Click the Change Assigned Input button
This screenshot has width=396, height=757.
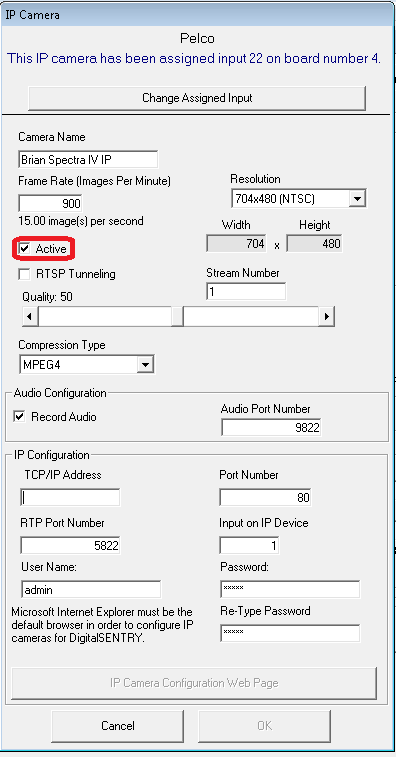197,98
